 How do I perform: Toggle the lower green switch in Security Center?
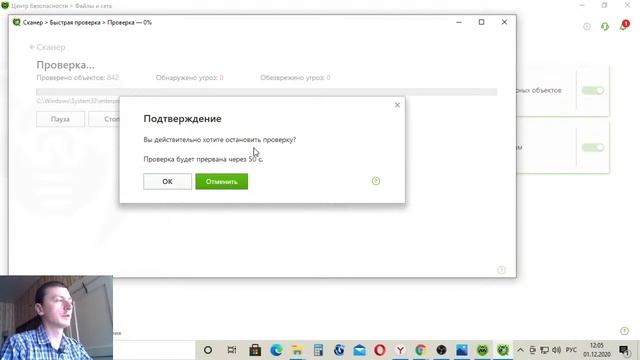593,147
